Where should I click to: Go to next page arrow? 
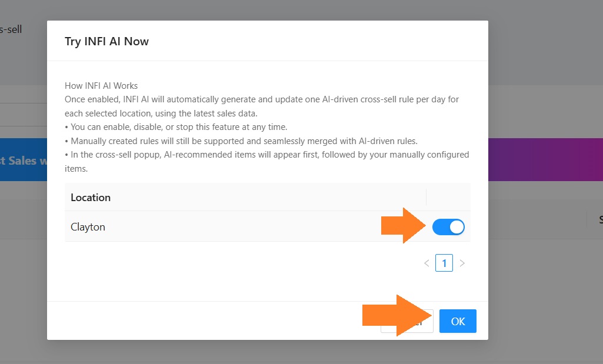[462, 263]
